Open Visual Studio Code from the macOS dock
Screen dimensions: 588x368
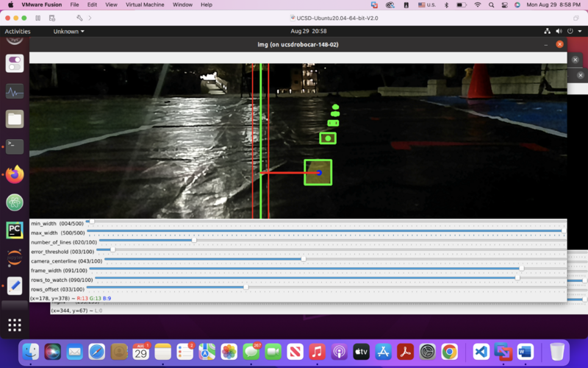point(481,352)
